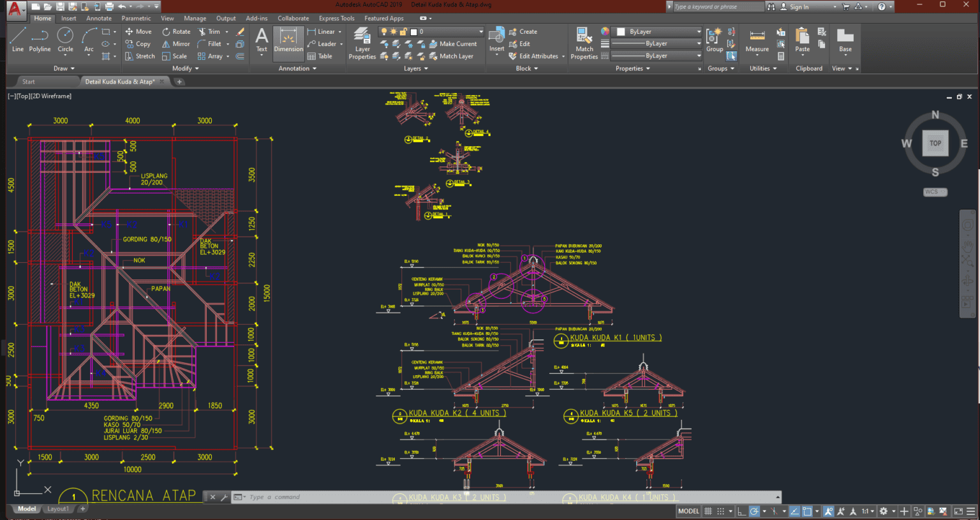Click the Make Current layer button
980x520 pixels.
click(x=454, y=43)
